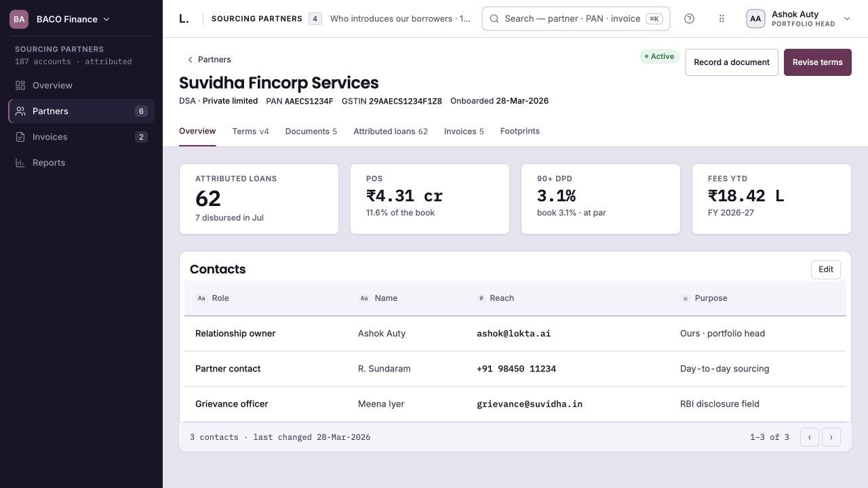The width and height of the screenshot is (868, 488).
Task: Focus the partner · PAN · invoice search box
Action: point(576,19)
